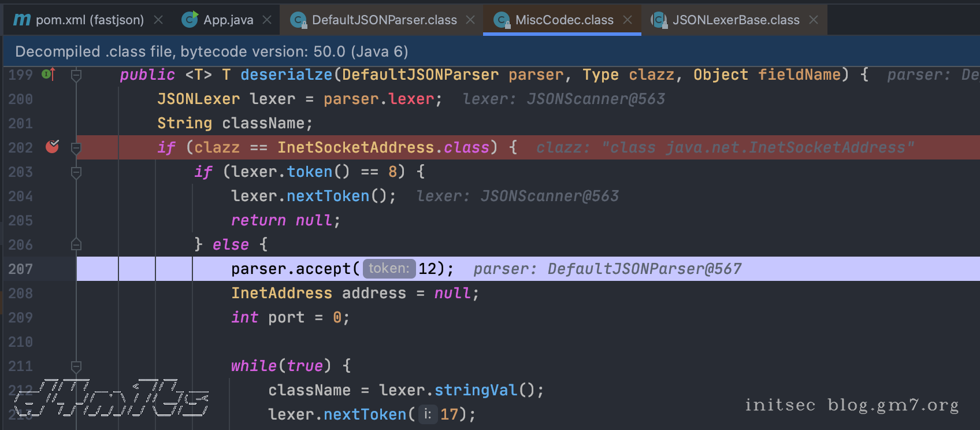Switch to the App.java tab
Viewport: 980px width, 430px height.
228,20
